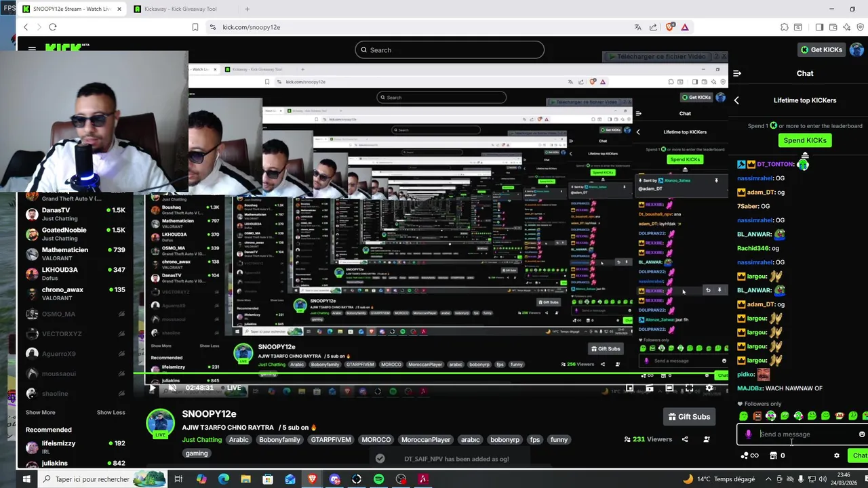The height and width of the screenshot is (488, 868).
Task: Open channel points bubbles icon
Action: [745, 455]
